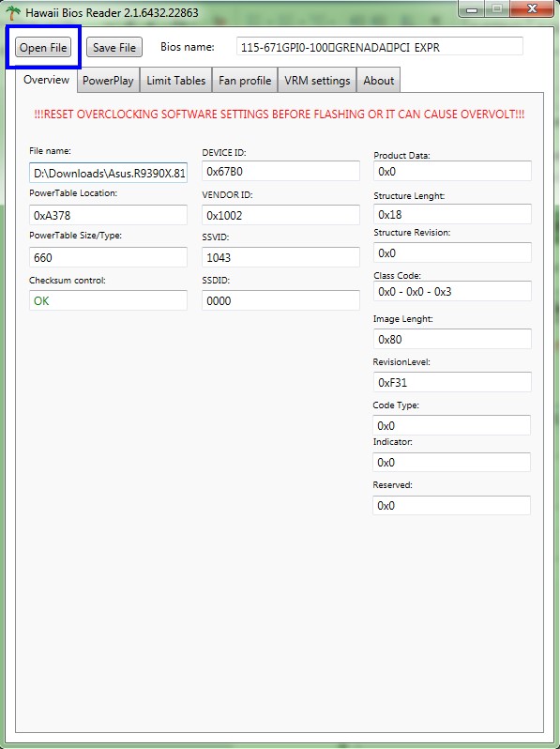This screenshot has width=560, height=749.
Task: Click the Hawaii Bios Reader title text
Action: [112, 13]
